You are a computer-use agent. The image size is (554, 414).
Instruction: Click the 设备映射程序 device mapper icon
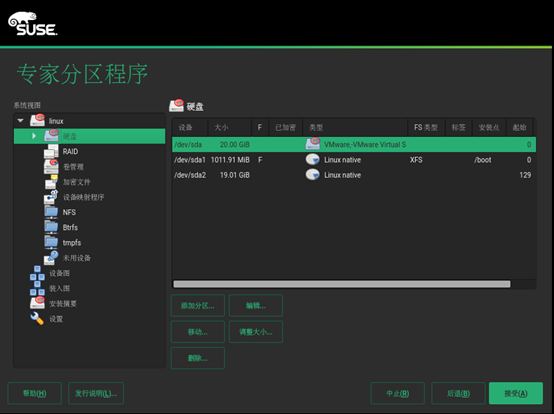[x=51, y=197]
